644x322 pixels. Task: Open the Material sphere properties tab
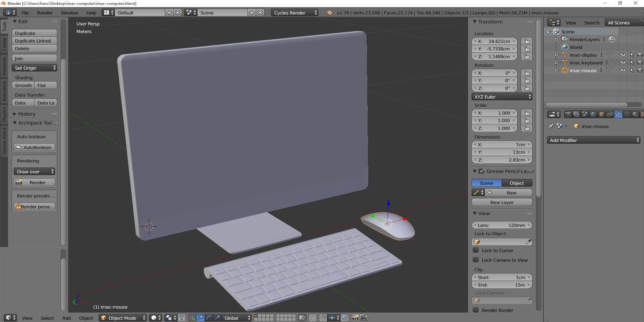click(x=635, y=114)
